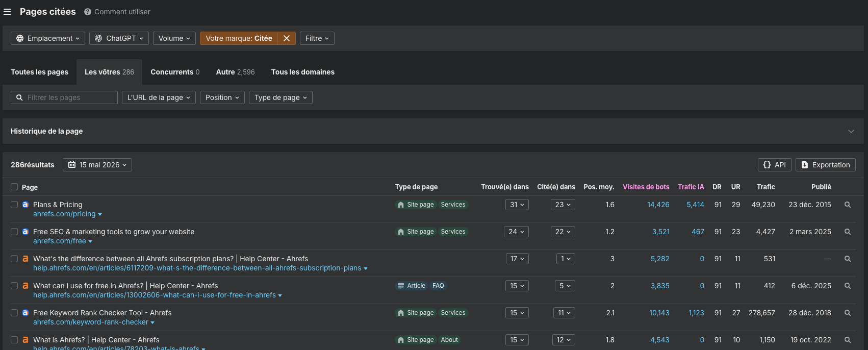Expand Cité(e) dans 22 for ahrefs.com/free
Image resolution: width=868 pixels, height=350 pixels.
tap(563, 232)
